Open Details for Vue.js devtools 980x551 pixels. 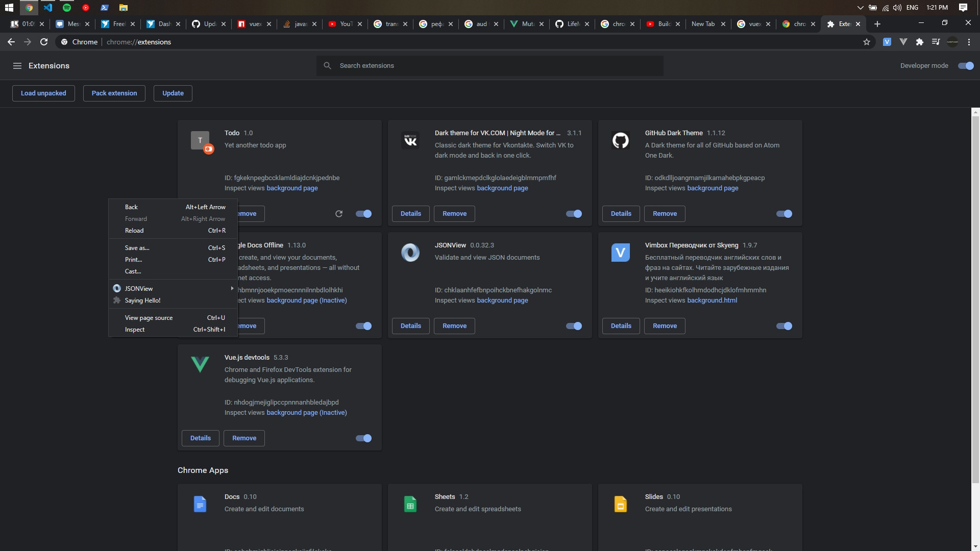tap(201, 438)
